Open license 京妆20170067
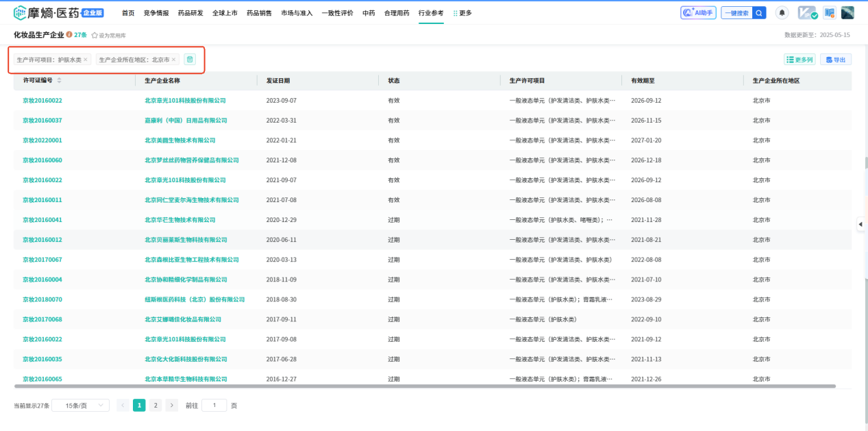Image resolution: width=868 pixels, height=431 pixels. click(42, 260)
